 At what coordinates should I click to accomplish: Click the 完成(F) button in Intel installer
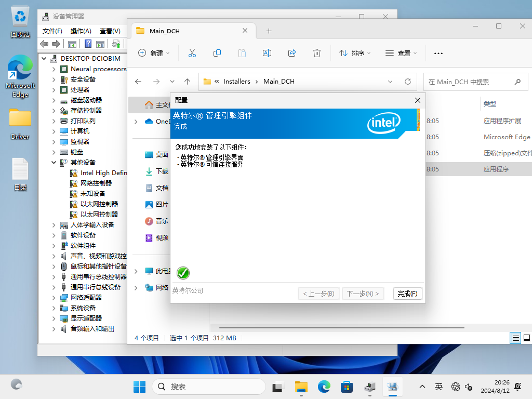point(407,294)
